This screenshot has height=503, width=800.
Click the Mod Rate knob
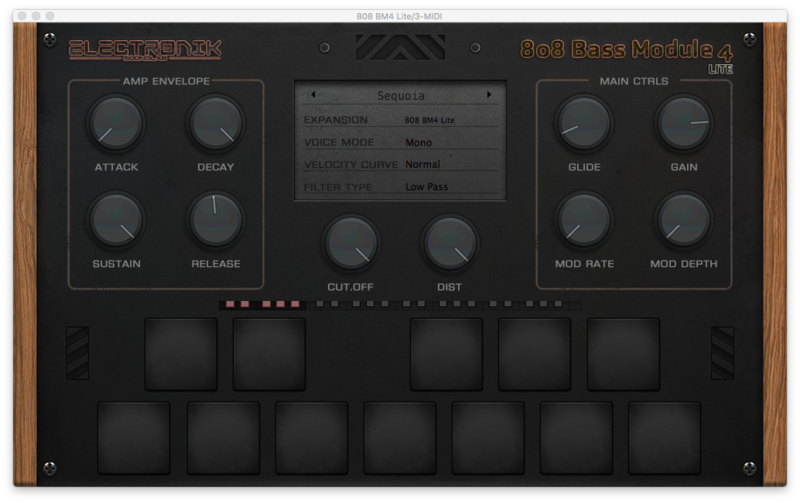[584, 220]
